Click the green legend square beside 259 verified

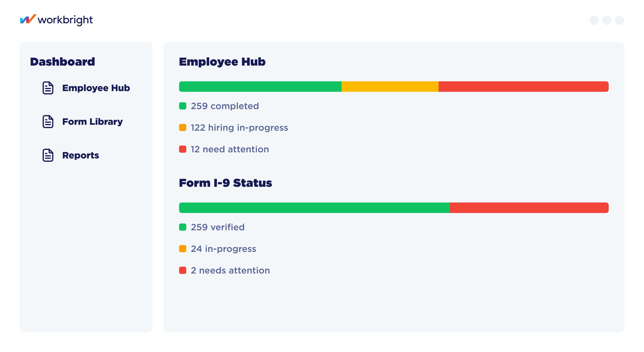(x=183, y=227)
